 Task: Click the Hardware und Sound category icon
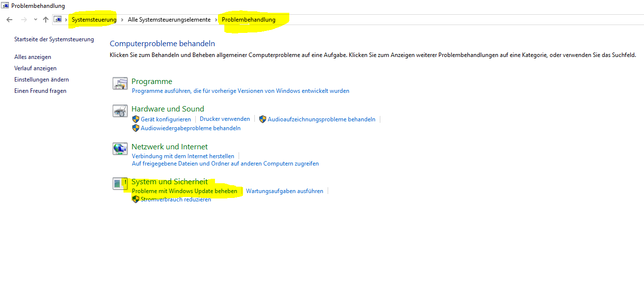pyautogui.click(x=120, y=111)
